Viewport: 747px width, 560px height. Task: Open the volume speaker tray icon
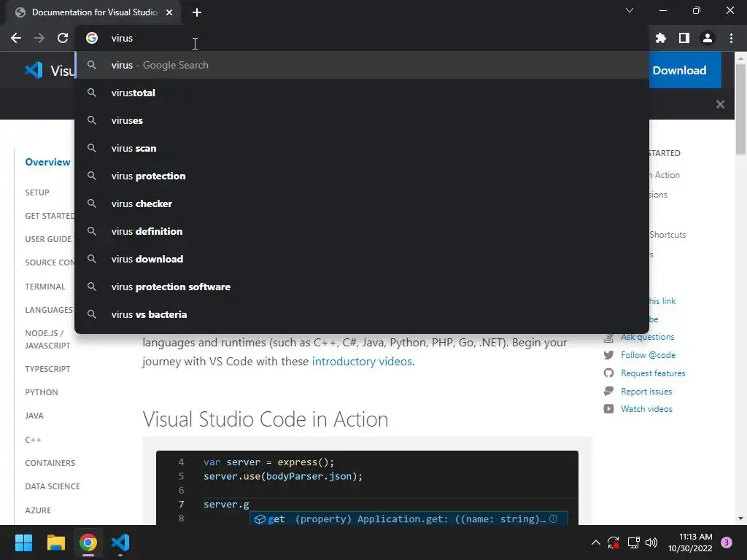(651, 542)
